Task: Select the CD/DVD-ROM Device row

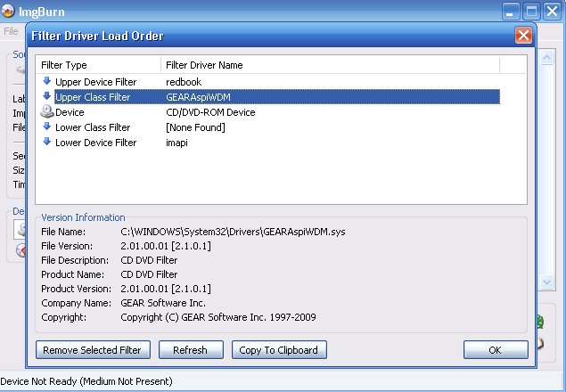Action: 210,112
